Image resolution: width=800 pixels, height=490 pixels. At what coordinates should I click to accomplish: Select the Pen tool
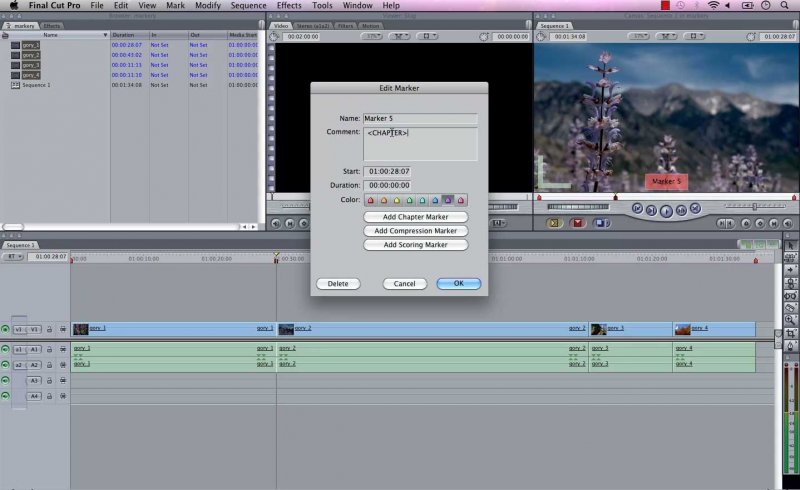pos(791,345)
